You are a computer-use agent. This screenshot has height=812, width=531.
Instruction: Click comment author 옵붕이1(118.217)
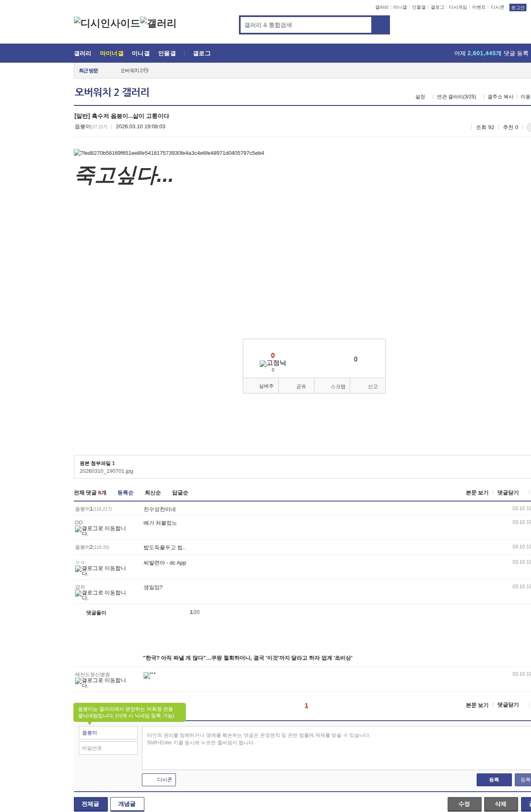click(93, 509)
